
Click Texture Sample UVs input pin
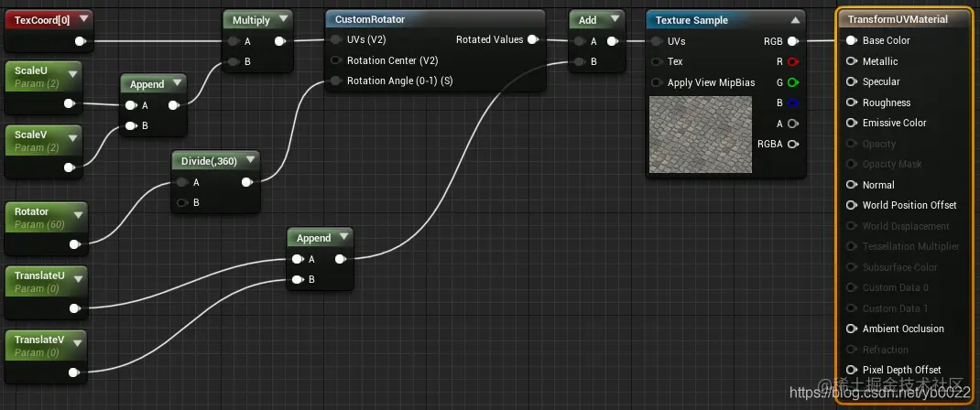657,41
